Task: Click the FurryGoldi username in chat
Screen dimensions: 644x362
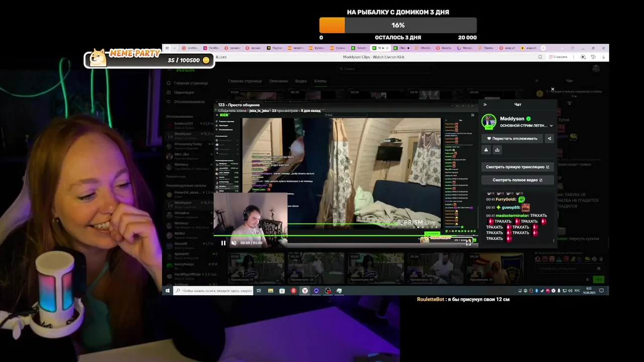Action: tap(506, 199)
